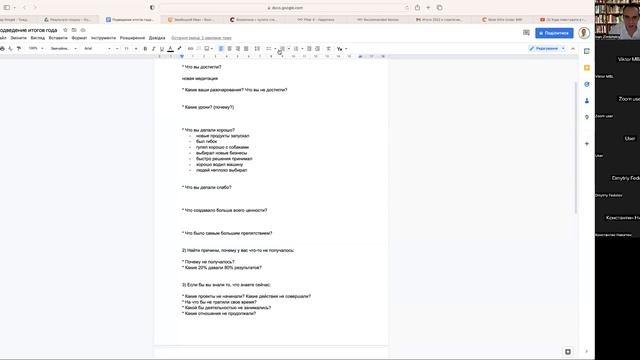Open the text color picker
This screenshot has height=360, width=640.
point(171,49)
